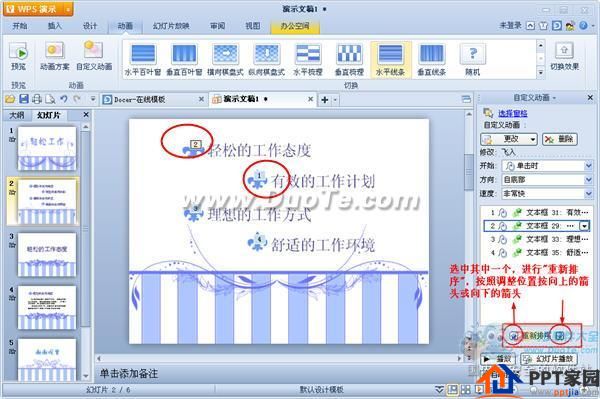This screenshot has height=399, width=600.
Task: Close the 自定义动画 task pane
Action: click(x=590, y=98)
